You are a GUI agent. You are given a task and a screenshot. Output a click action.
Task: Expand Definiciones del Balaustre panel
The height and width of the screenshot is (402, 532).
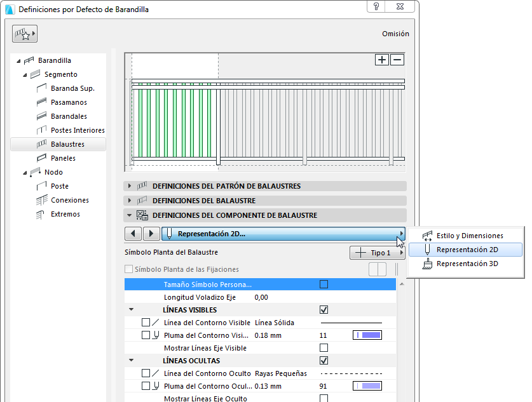(129, 200)
